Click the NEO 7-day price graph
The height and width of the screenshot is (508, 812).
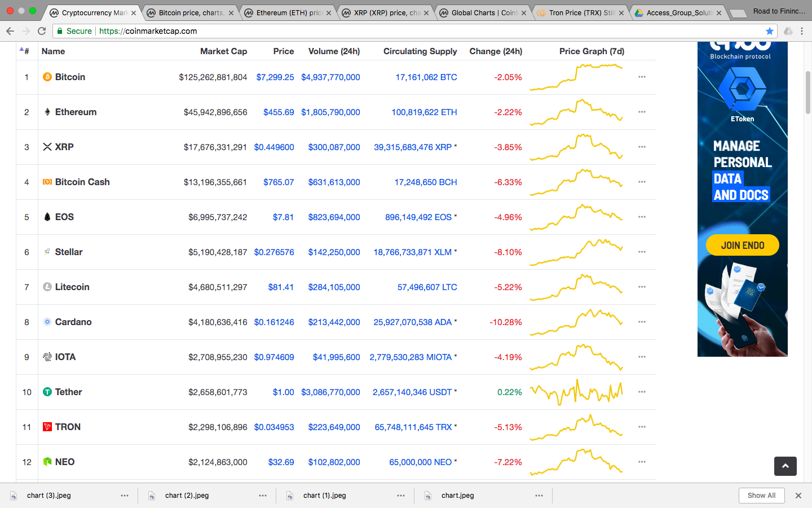pos(576,462)
